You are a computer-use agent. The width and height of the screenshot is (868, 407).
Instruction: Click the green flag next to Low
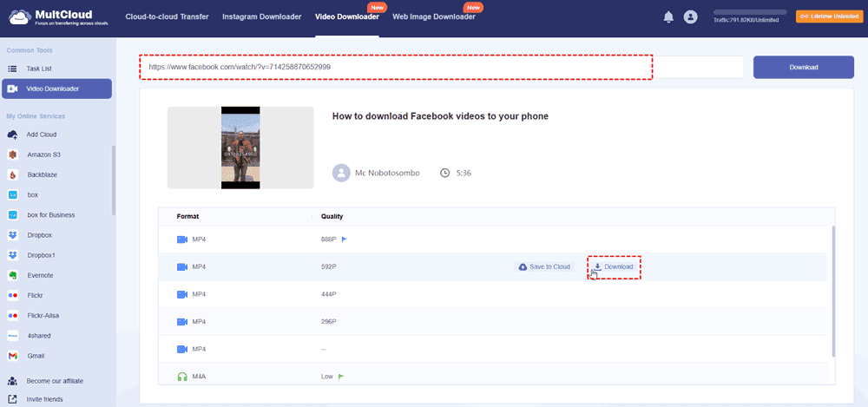[341, 377]
